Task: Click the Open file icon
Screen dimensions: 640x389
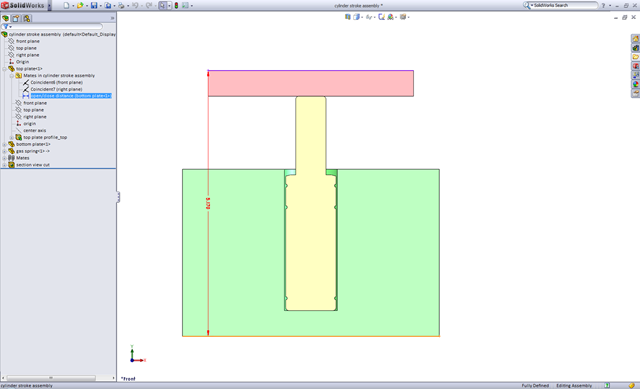Action: click(80, 5)
